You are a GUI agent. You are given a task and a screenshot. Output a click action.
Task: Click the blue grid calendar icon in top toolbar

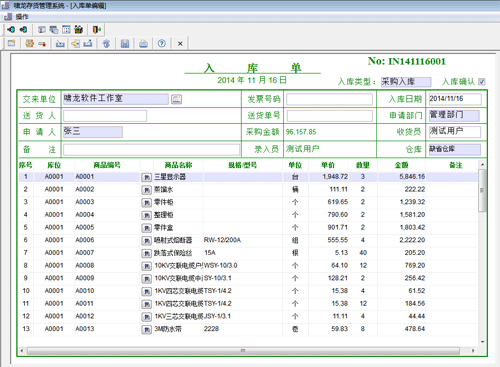(66, 30)
